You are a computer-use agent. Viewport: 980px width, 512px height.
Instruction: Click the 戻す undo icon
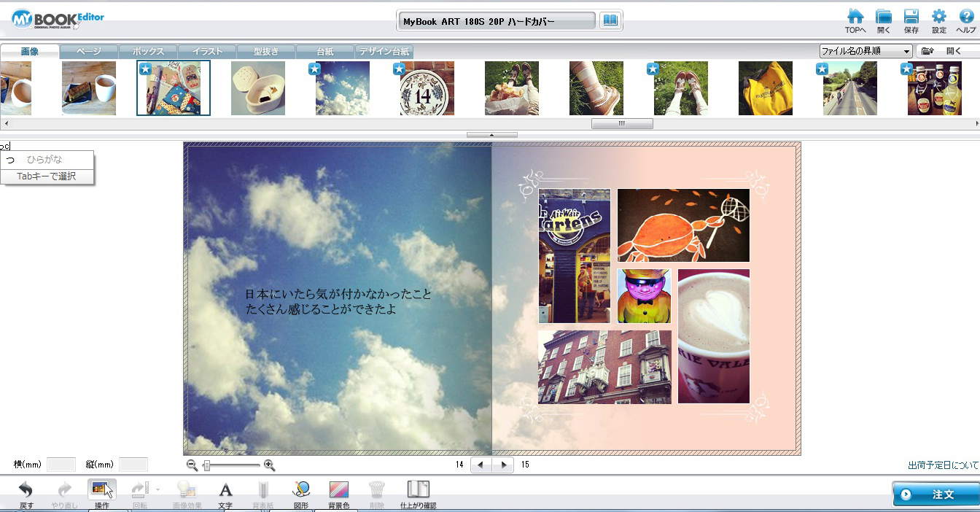[x=26, y=491]
